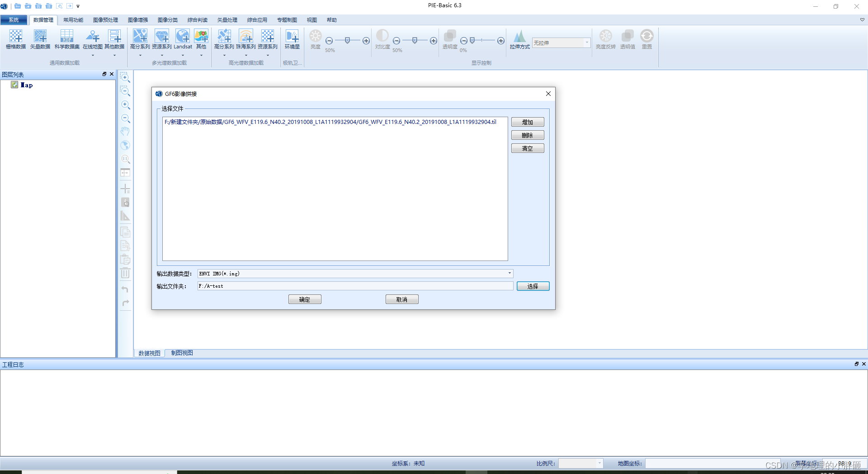Switch to 图像预处理 ribbon tab

(105, 20)
